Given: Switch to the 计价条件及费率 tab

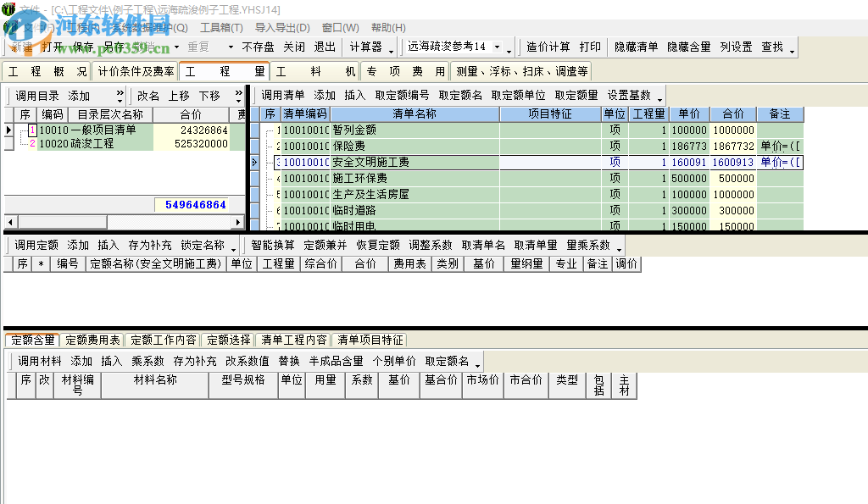Looking at the screenshot, I should [136, 71].
